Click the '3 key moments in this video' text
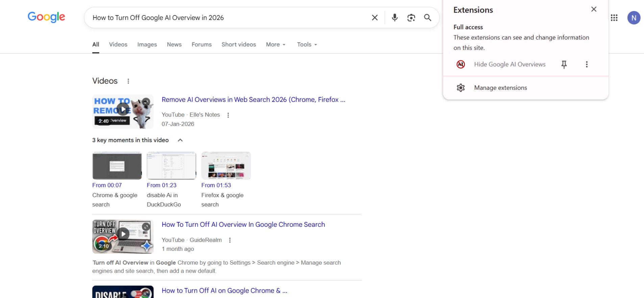644x298 pixels. (130, 140)
